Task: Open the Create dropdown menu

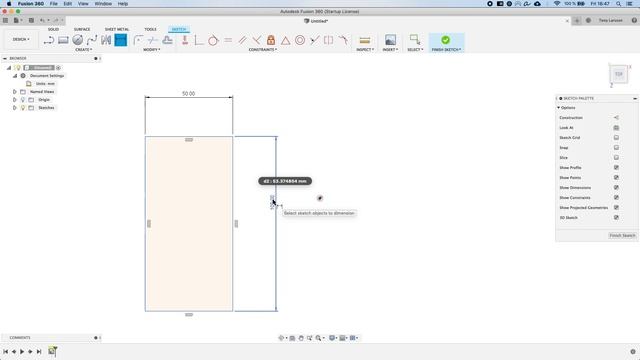Action: (x=84, y=49)
